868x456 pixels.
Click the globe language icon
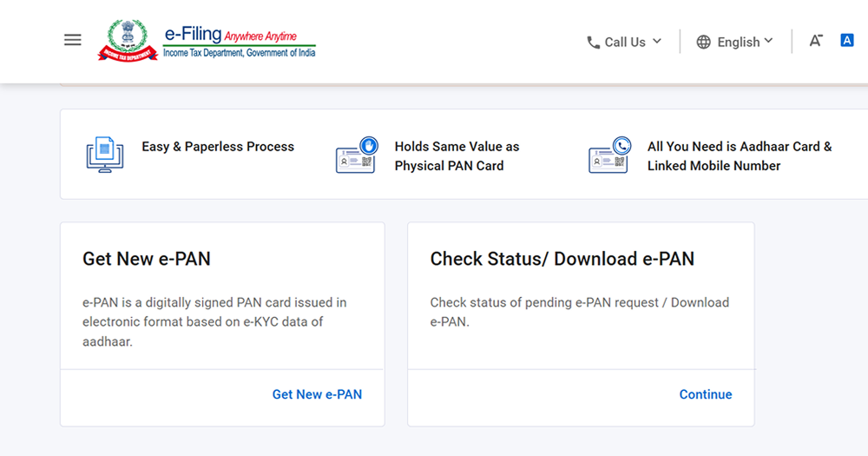tap(704, 42)
